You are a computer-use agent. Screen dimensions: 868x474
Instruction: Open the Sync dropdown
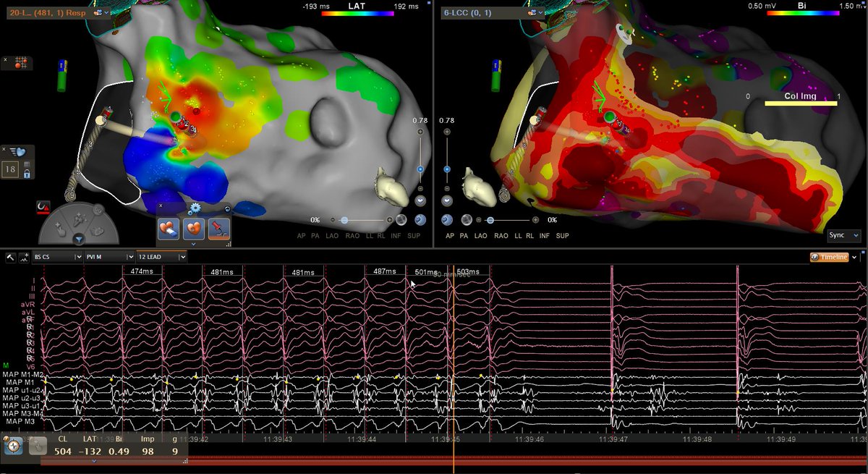845,235
